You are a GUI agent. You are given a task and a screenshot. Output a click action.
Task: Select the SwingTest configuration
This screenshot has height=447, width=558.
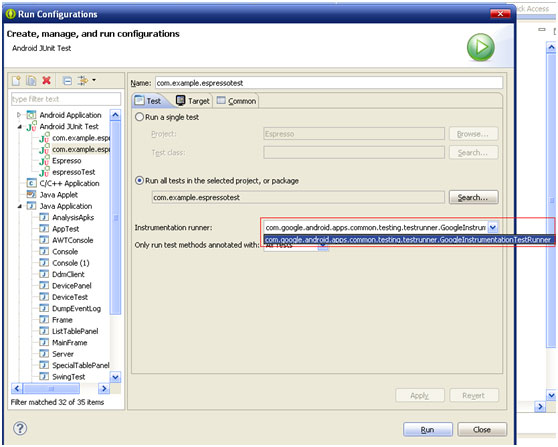[x=69, y=377]
